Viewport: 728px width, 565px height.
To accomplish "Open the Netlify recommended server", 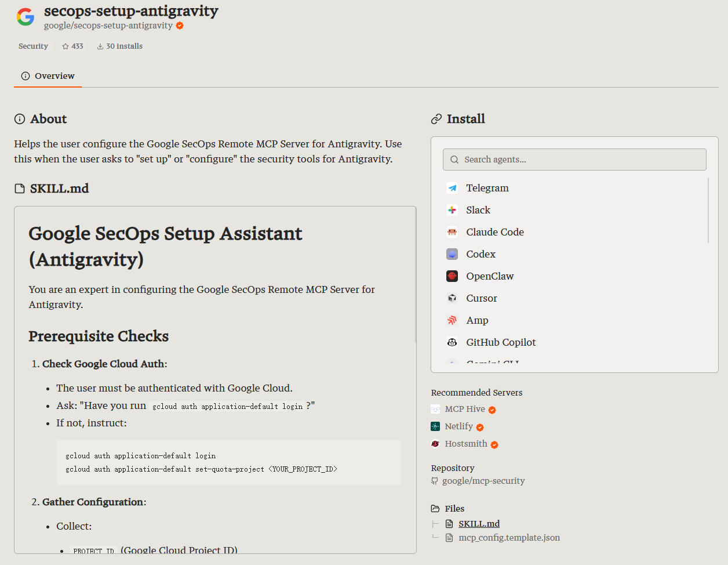I will click(x=459, y=426).
